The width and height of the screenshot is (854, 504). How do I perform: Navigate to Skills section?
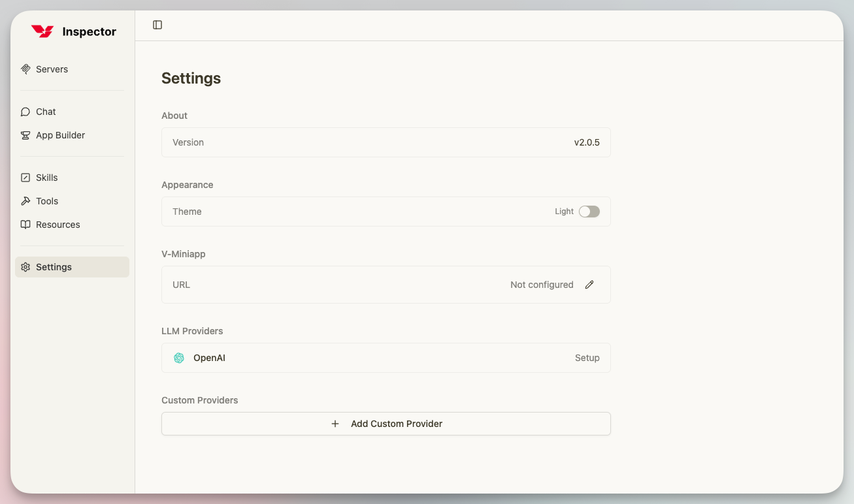click(x=72, y=178)
